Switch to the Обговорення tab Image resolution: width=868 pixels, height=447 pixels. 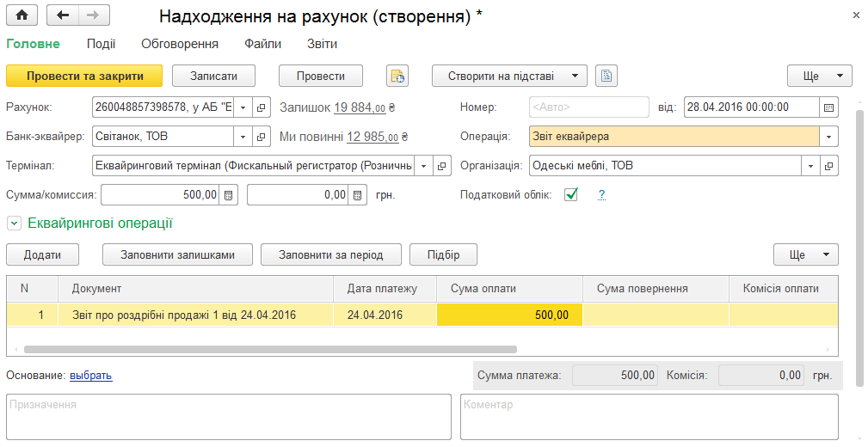[x=179, y=44]
